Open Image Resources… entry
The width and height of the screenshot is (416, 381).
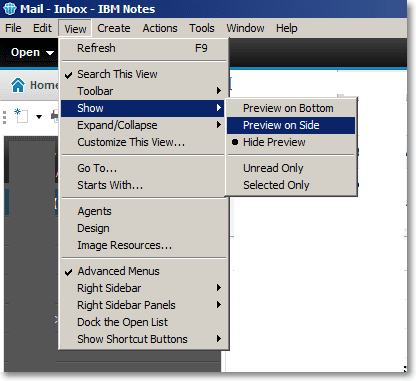pyautogui.click(x=144, y=245)
